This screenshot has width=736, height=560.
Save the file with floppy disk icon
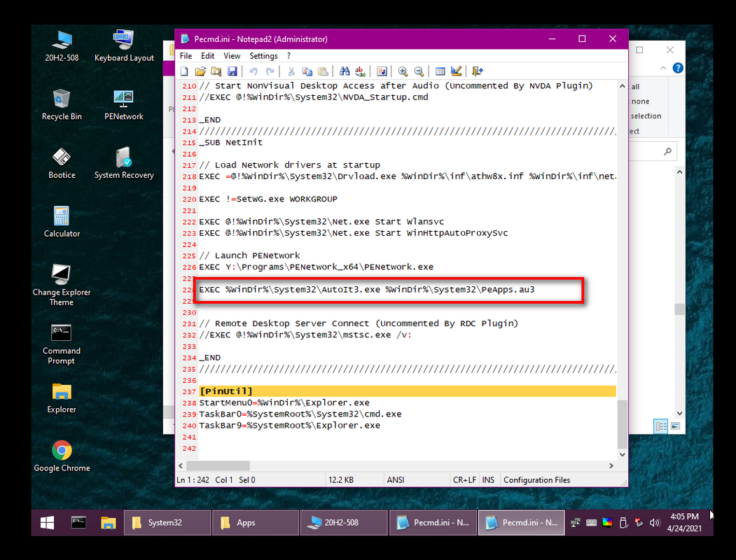(232, 71)
